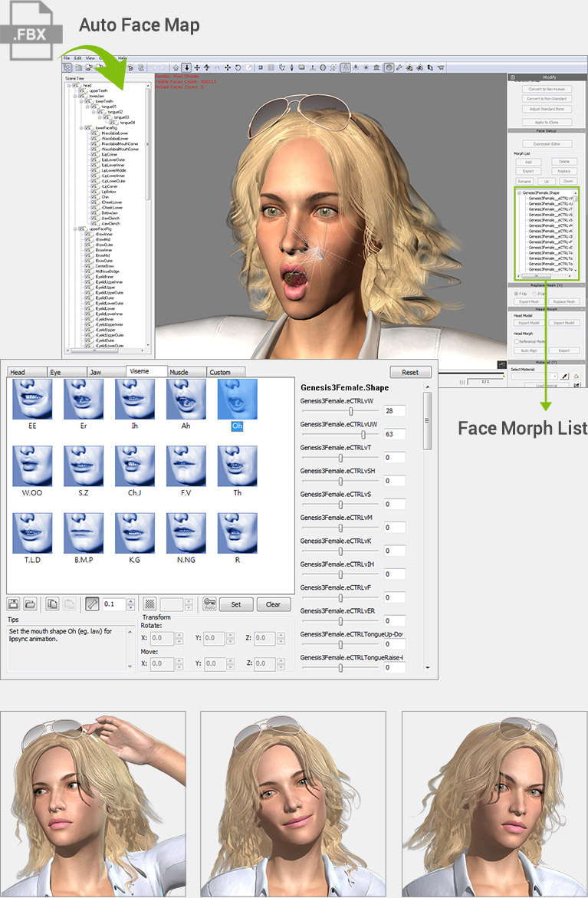
Task: Switch to the Muscle tab
Action: [179, 372]
